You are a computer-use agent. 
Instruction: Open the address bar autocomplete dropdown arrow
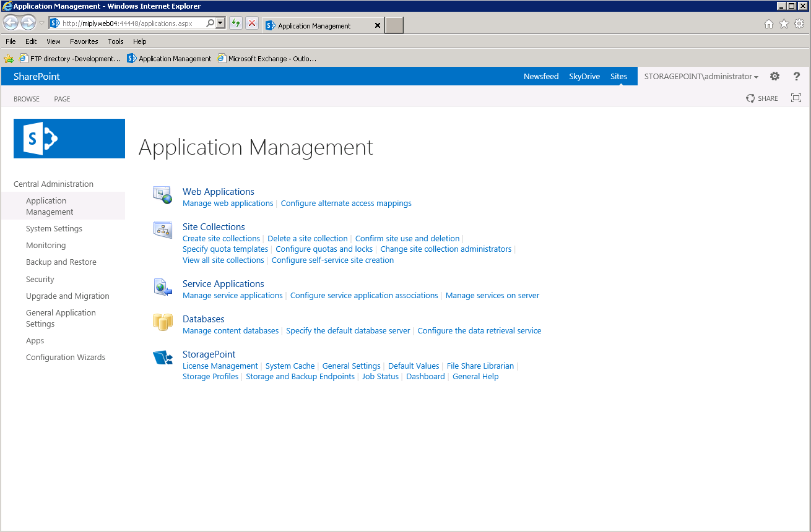click(x=220, y=23)
